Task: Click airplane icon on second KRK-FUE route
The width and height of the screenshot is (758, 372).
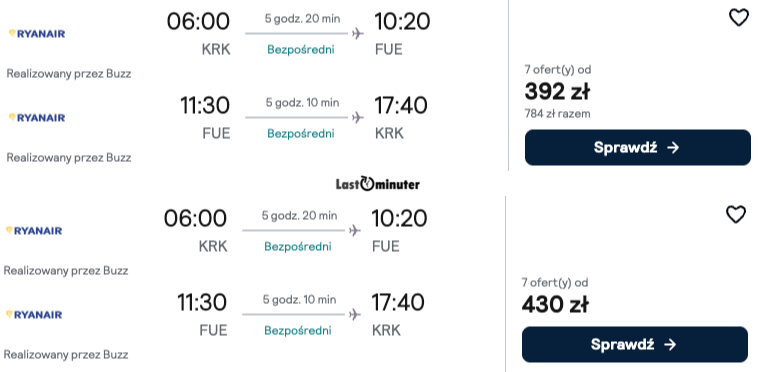Action: pyautogui.click(x=355, y=230)
